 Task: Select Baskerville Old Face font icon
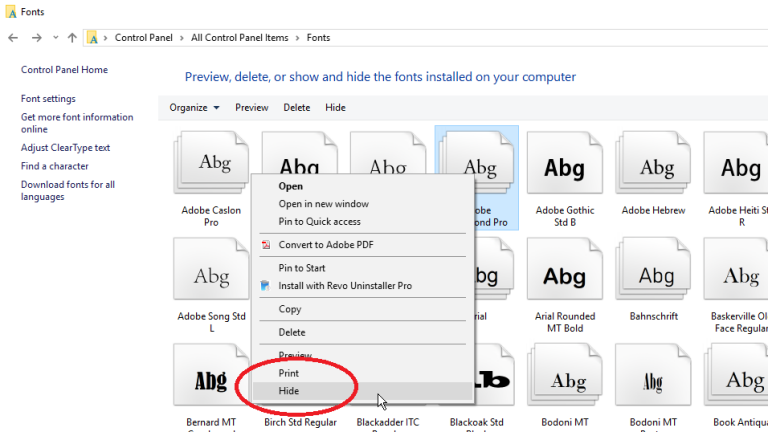point(736,269)
